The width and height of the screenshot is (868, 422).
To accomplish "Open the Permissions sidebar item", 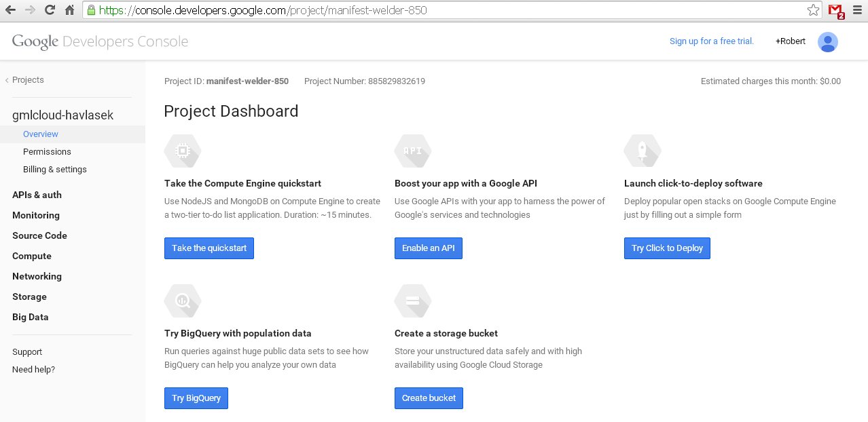I will pyautogui.click(x=47, y=152).
